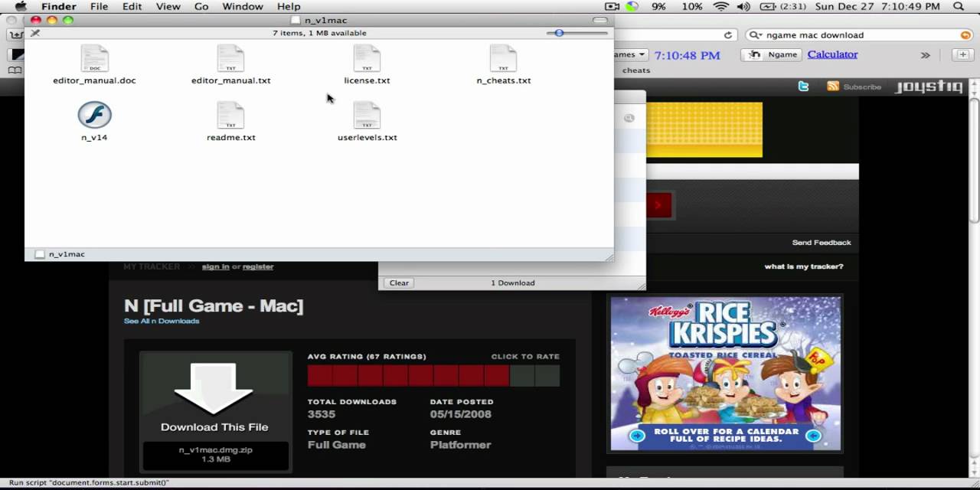Click the 'sign in' link

click(215, 266)
